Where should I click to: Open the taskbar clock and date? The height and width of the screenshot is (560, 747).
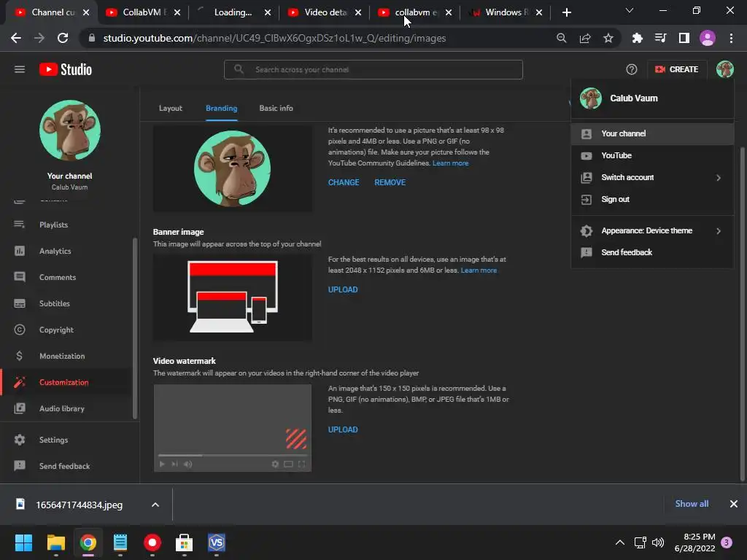(x=694, y=542)
